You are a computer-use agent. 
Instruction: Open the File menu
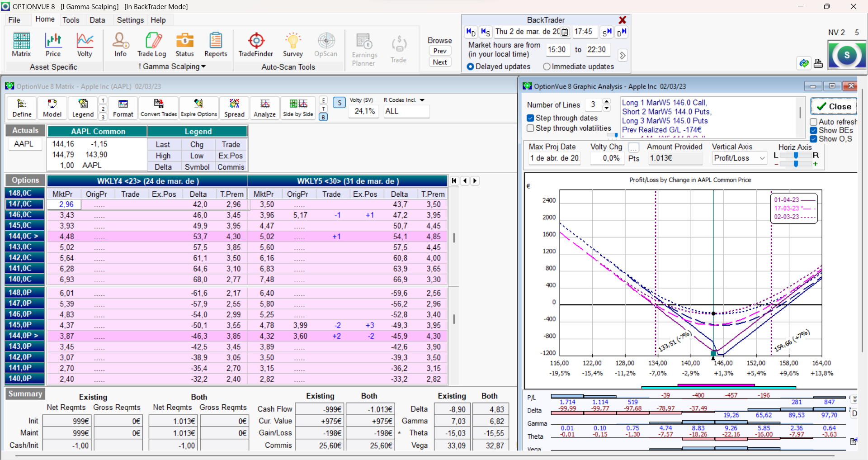[x=14, y=20]
